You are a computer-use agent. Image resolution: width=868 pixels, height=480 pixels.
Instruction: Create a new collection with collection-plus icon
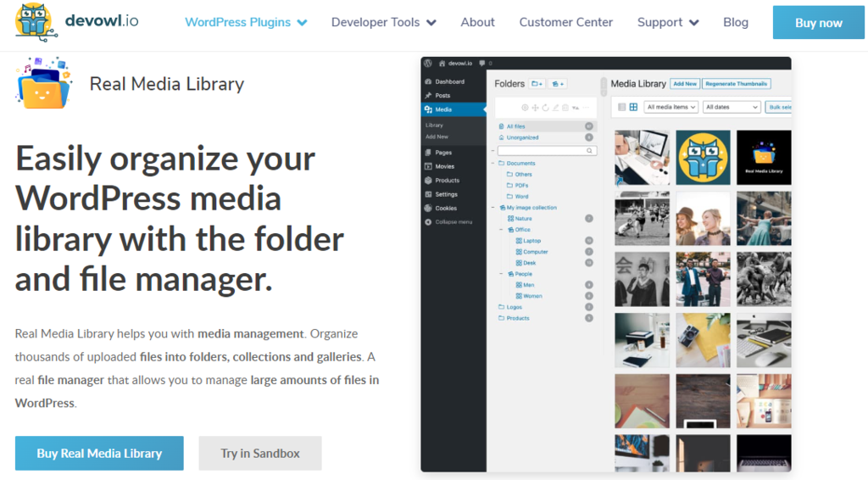click(x=558, y=84)
